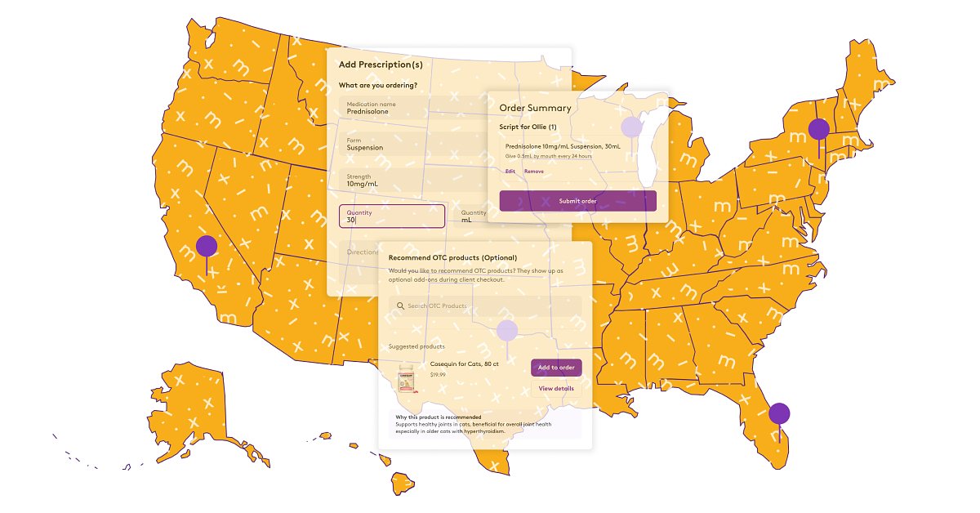This screenshot has width=980, height=513.
Task: Click the purple map pin in Florida
Action: click(779, 414)
